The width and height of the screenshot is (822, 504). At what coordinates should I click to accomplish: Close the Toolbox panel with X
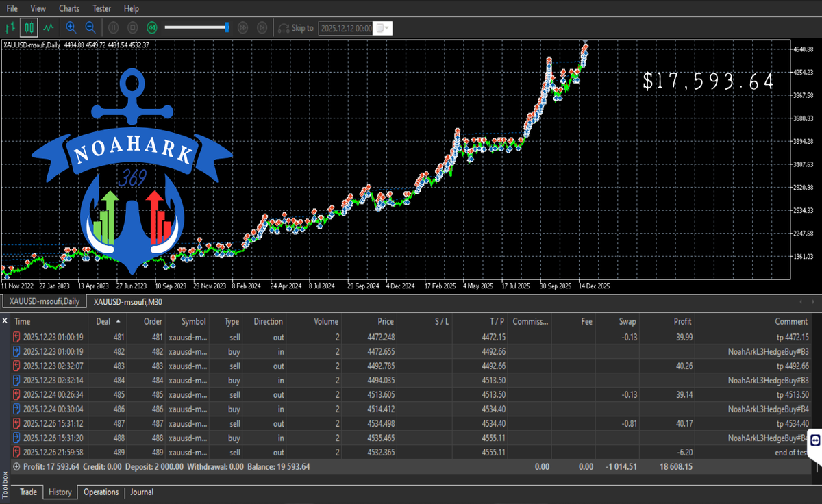(x=5, y=320)
